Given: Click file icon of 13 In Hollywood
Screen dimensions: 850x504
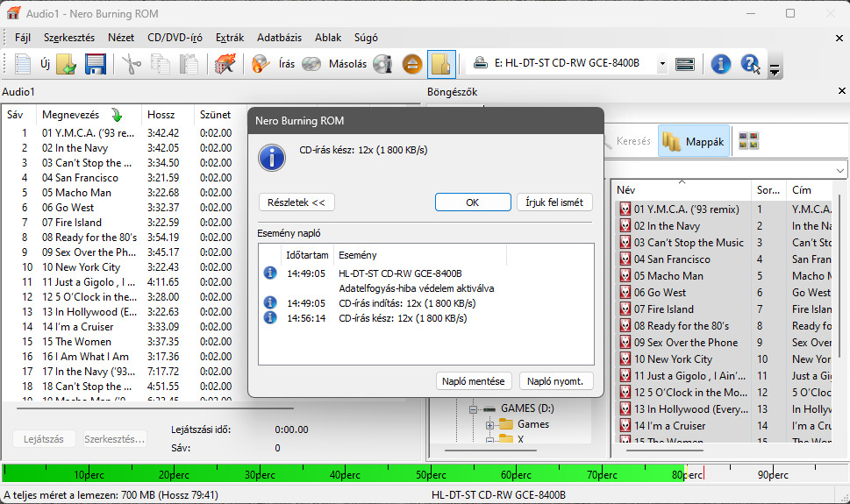Looking at the screenshot, I should [x=625, y=409].
